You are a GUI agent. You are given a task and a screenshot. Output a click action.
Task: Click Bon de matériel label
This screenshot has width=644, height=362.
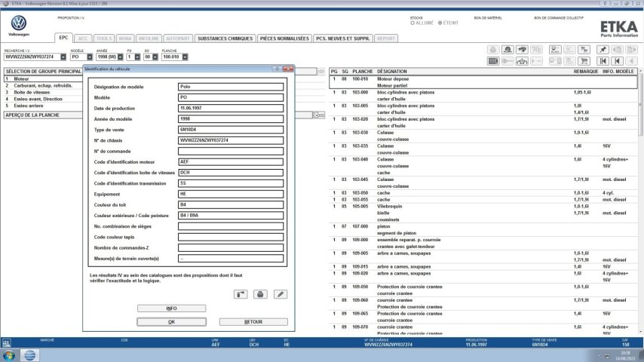(488, 18)
